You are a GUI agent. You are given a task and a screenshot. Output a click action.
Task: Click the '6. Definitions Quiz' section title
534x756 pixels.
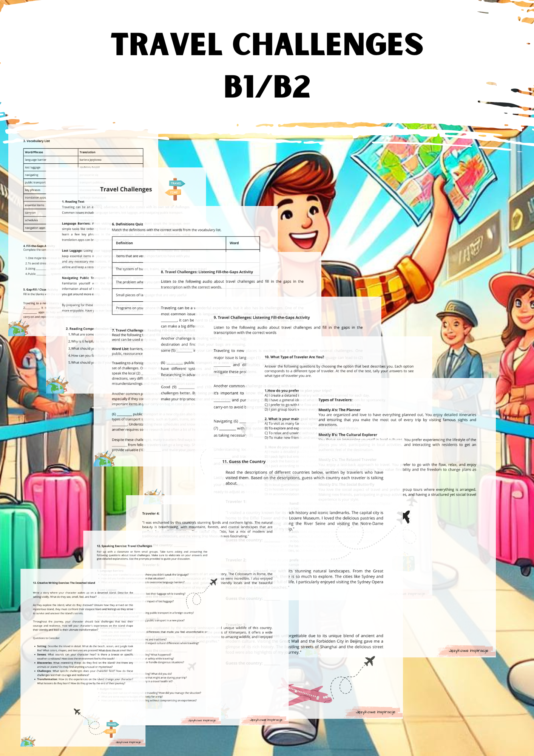[127, 224]
